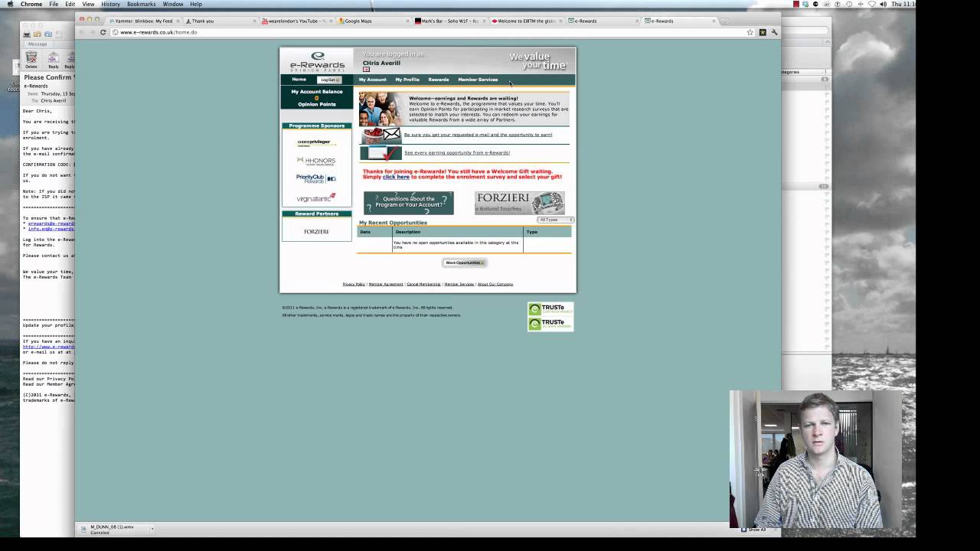Click the Questions about the Program banner
Viewport: 980px width, 551px height.
408,203
